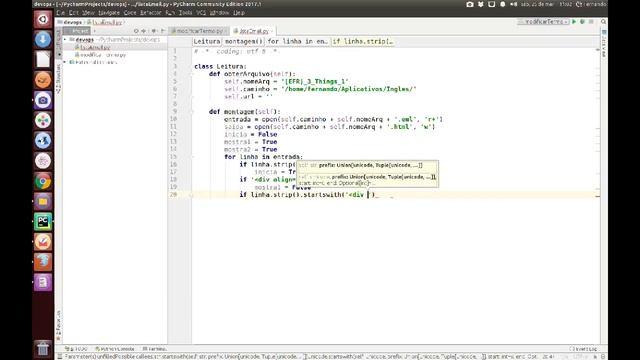Open the Structure side tool window
640x360 pixels.
pyautogui.click(x=59, y=79)
